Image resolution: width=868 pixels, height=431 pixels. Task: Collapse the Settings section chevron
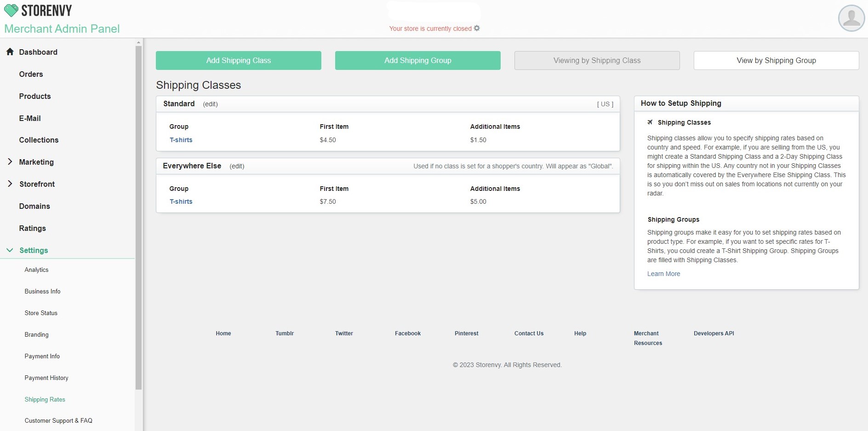click(x=10, y=250)
